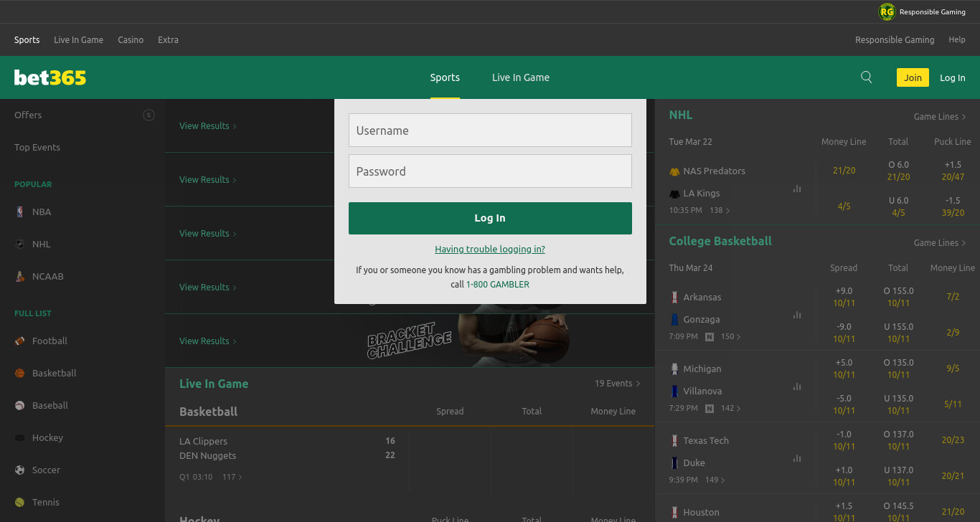Screen dimensions: 980x522
Task: View stats icon for Michigan vs Villanova
Action: [797, 386]
